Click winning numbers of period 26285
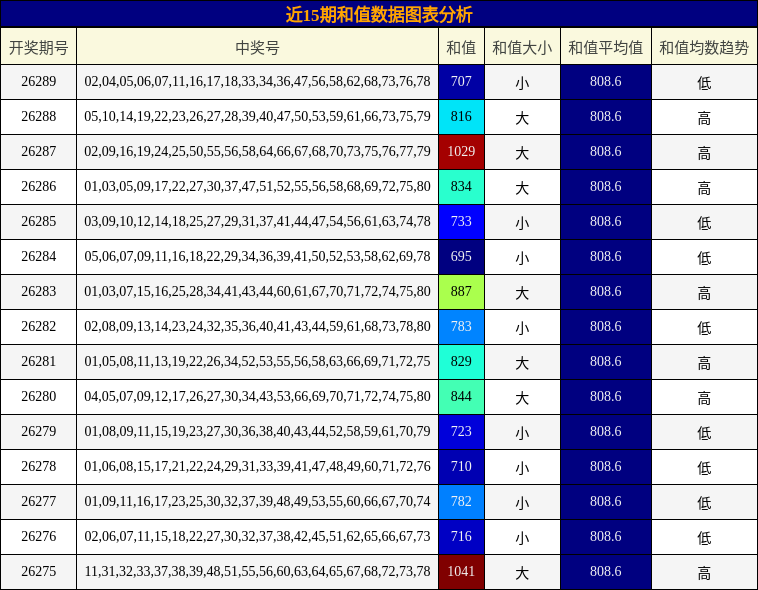This screenshot has width=758, height=590. [257, 221]
